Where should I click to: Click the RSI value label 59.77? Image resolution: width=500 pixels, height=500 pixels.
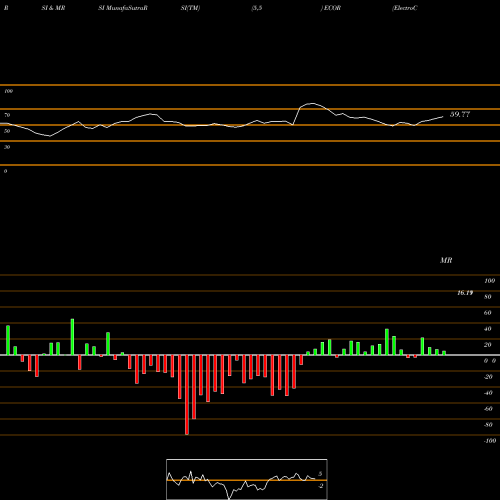(460, 114)
